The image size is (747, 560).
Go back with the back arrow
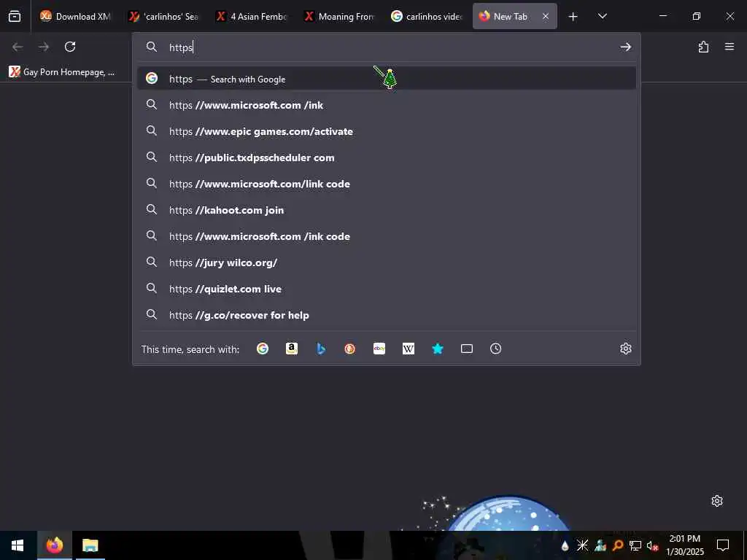coord(18,47)
